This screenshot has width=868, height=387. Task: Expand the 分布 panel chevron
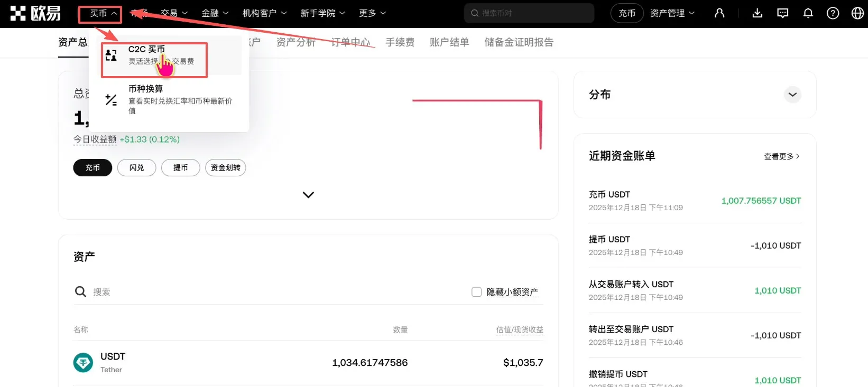pos(792,95)
